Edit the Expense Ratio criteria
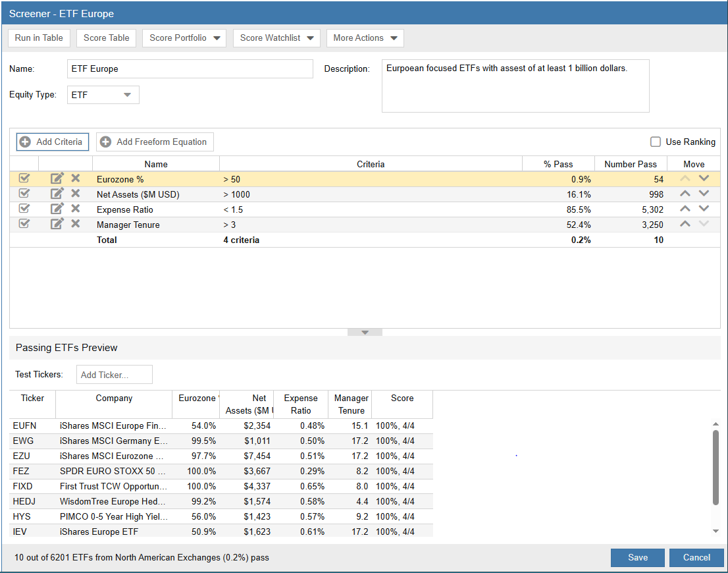Image resolution: width=728 pixels, height=573 pixels. click(x=57, y=209)
